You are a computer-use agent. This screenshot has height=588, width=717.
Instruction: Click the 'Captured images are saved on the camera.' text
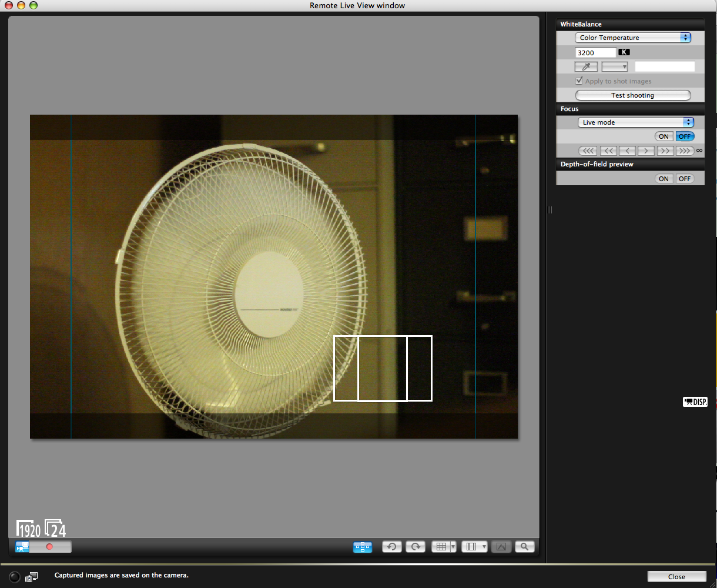[x=122, y=575]
